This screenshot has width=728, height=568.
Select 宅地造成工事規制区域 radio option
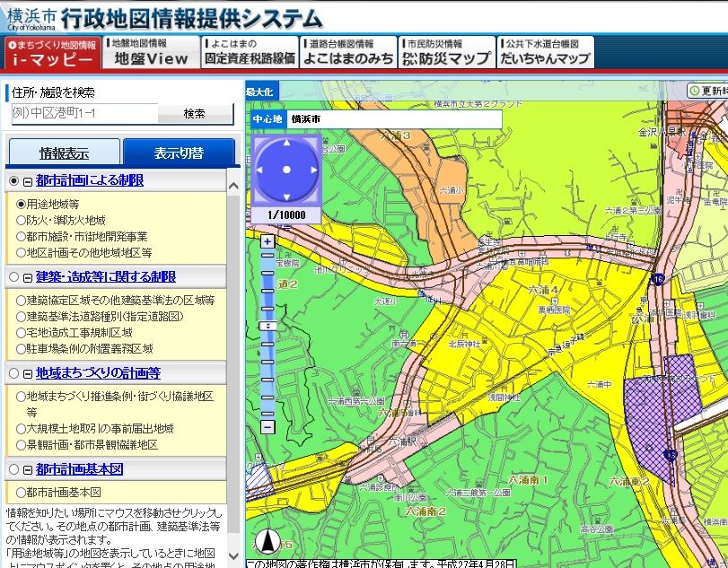tap(21, 333)
